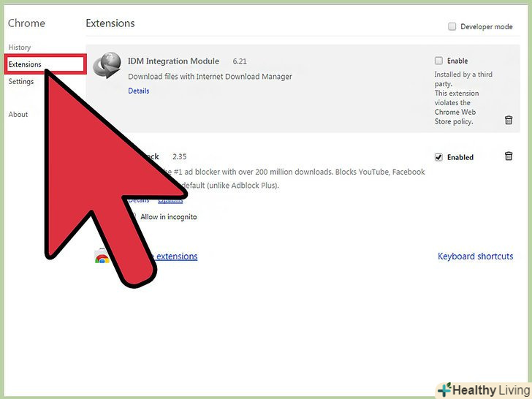Click the version number 2.35
The width and height of the screenshot is (532, 399).
pyautogui.click(x=180, y=156)
